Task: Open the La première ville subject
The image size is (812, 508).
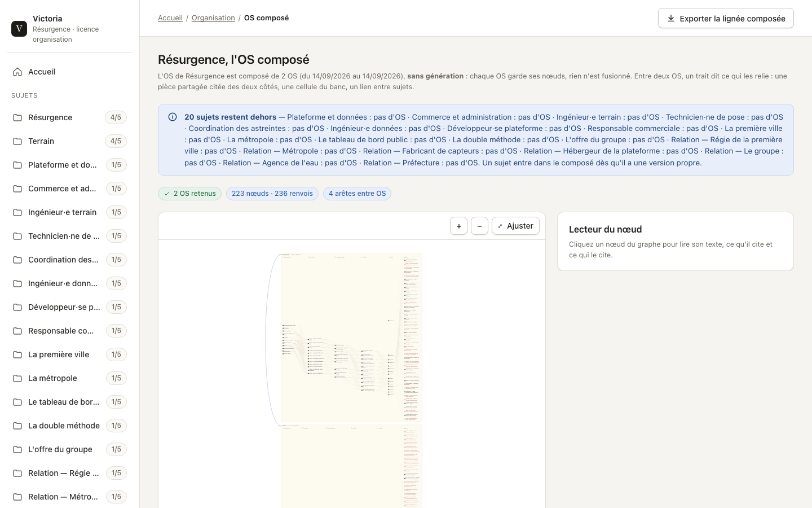Action: (x=69, y=354)
